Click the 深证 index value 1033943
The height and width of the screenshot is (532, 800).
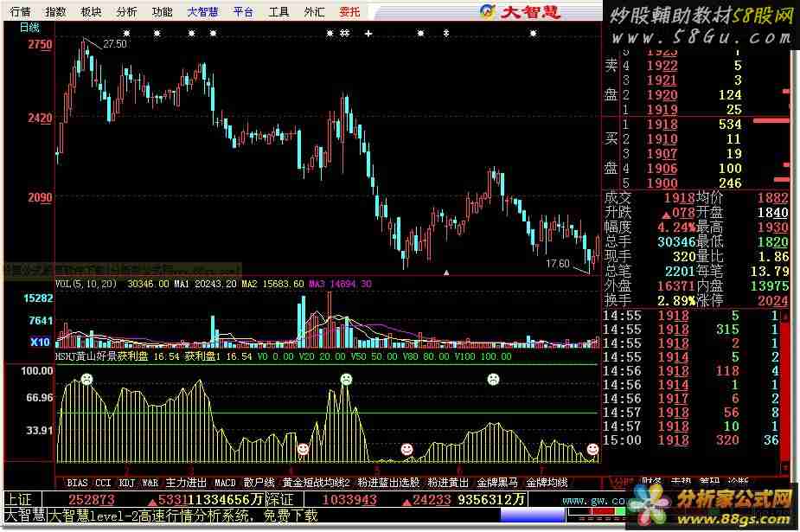[x=349, y=500]
